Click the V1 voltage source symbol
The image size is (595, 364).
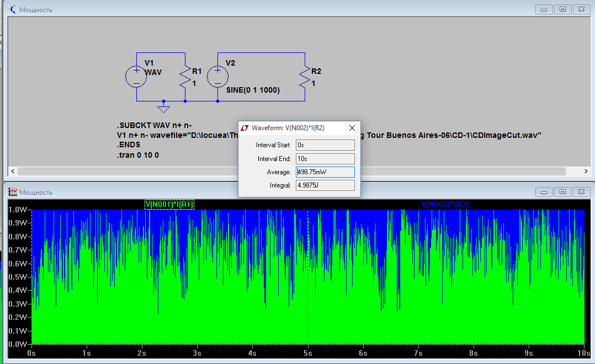coord(136,77)
